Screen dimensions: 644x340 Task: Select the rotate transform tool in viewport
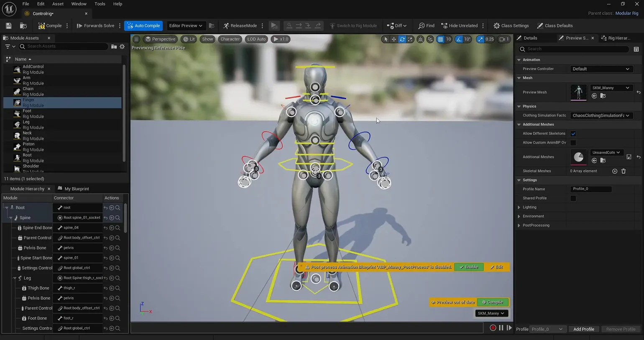pos(402,39)
